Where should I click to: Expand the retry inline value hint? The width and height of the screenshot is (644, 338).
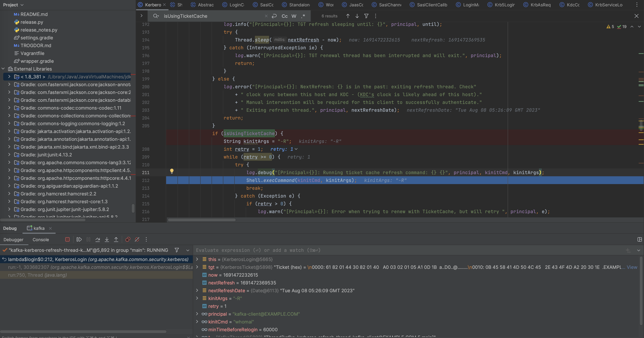click(296, 149)
